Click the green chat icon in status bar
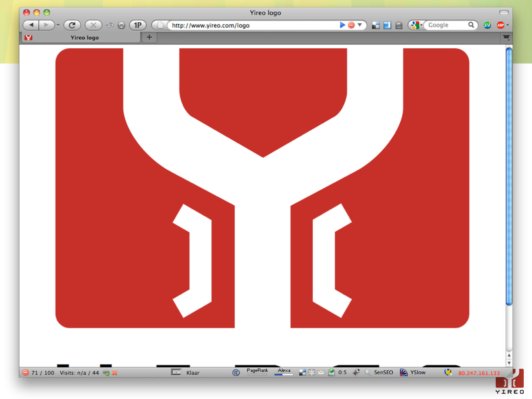Screen dimensions: 532x399 [106, 373]
